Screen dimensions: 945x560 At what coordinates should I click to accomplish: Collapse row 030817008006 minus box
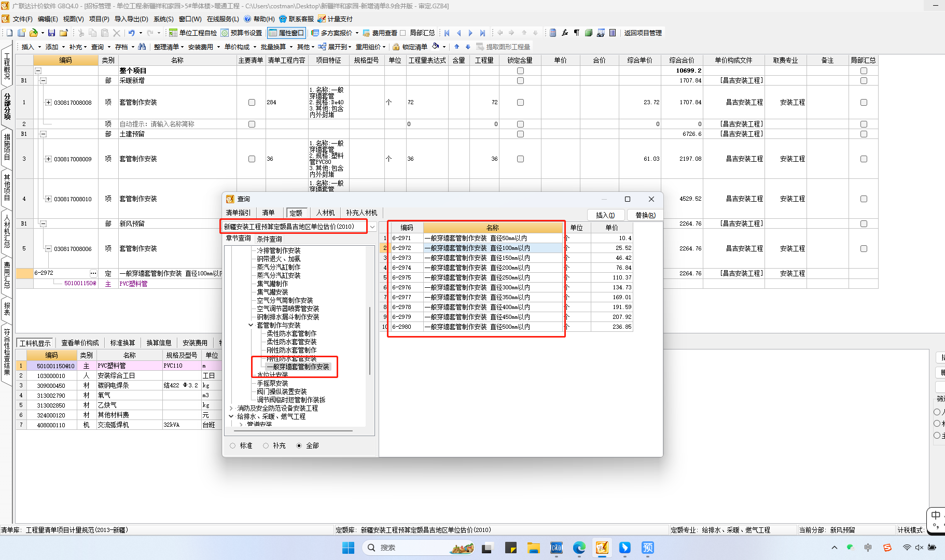(48, 249)
